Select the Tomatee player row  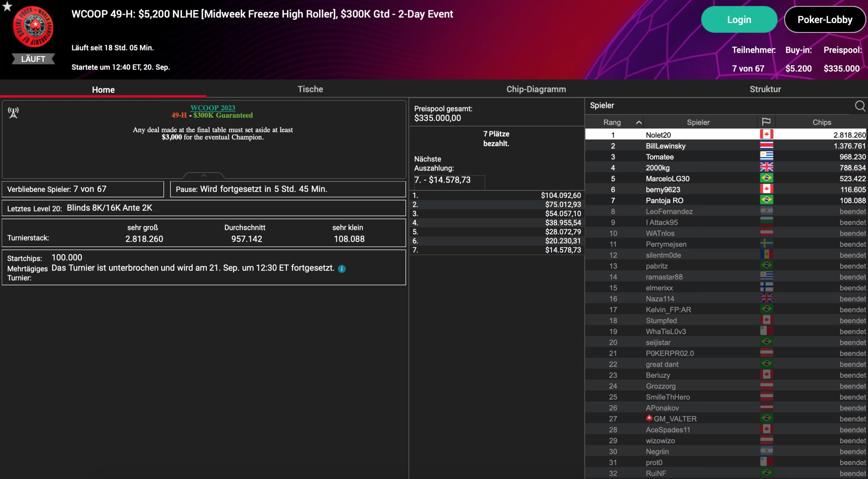coord(659,157)
